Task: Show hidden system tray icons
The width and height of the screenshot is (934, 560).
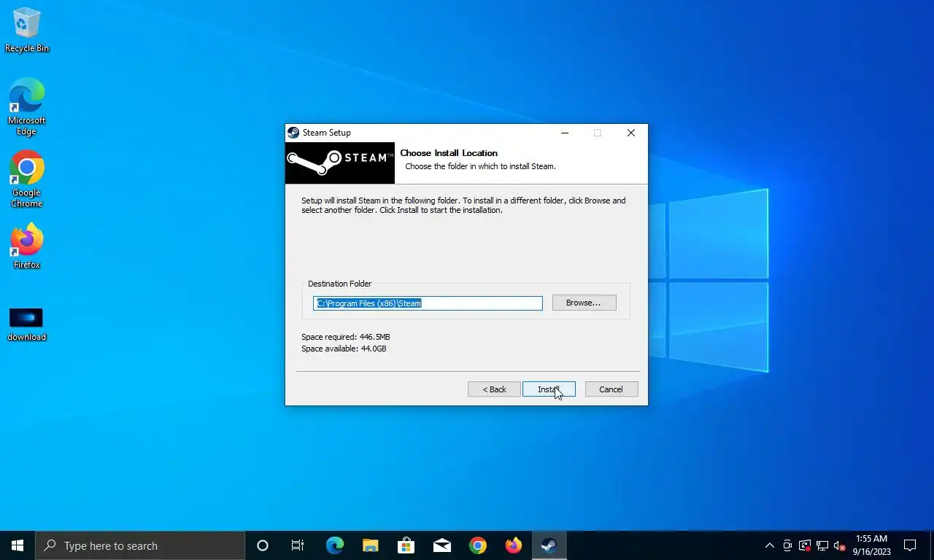Action: pyautogui.click(x=769, y=545)
